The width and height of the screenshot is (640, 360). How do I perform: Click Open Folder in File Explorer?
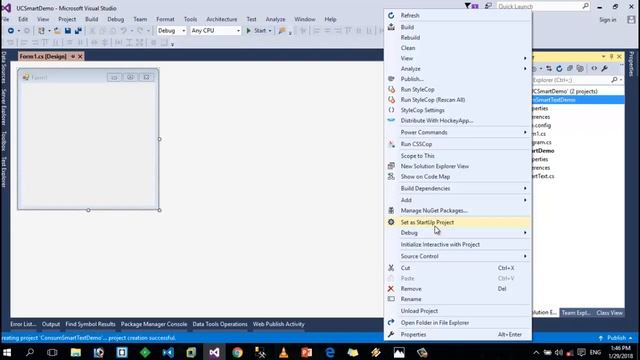click(458, 323)
